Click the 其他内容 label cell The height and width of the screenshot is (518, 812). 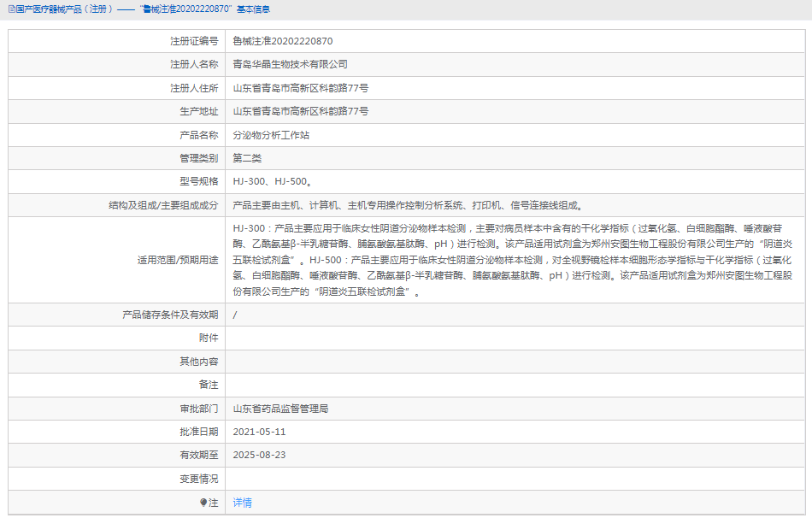click(x=117, y=362)
